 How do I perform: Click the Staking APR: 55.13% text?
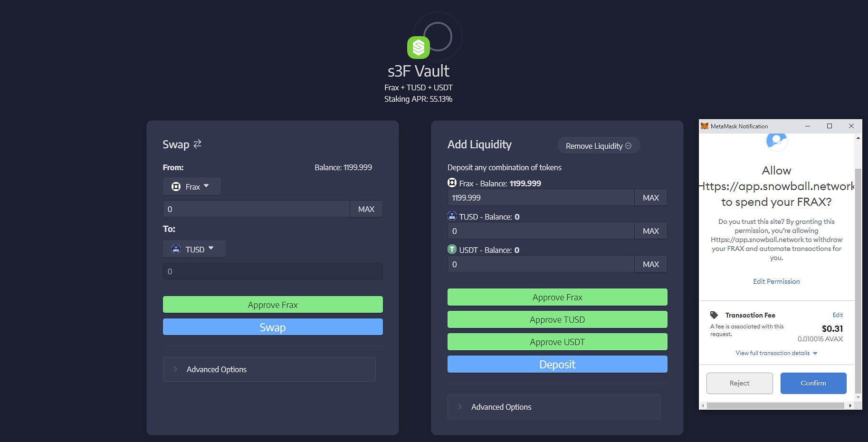(x=418, y=99)
